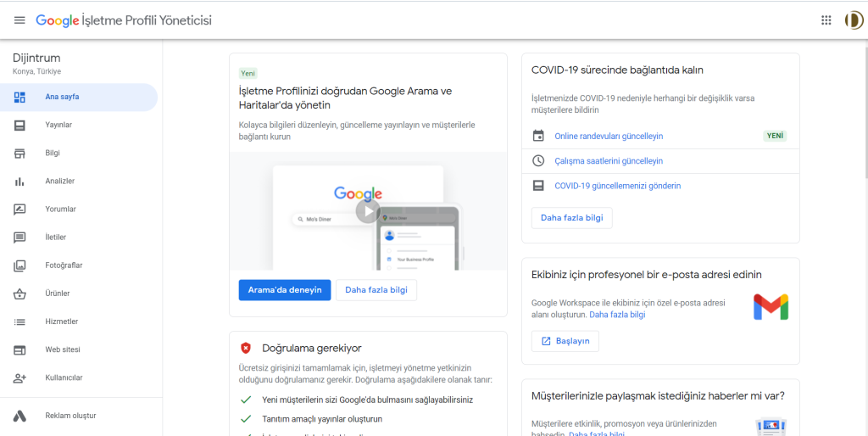868x436 pixels.
Task: Click the green YENİ badge
Action: [775, 137]
